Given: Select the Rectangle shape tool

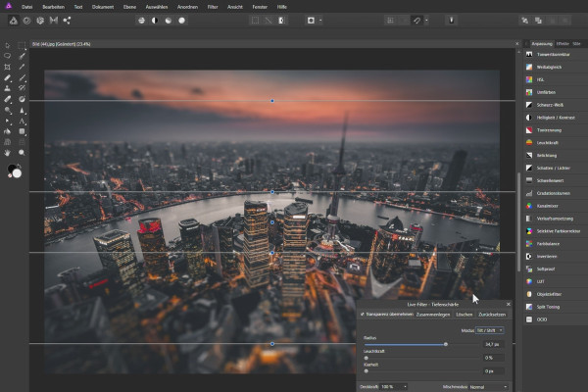Looking at the screenshot, I should 22,131.
